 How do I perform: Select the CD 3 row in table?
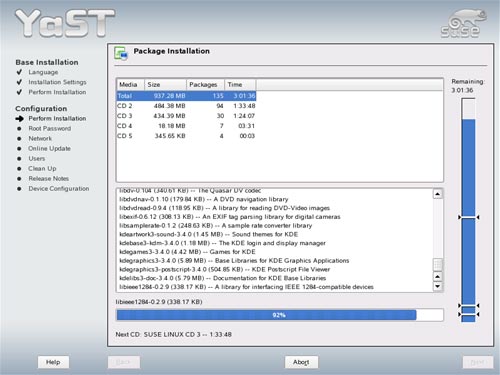[x=186, y=116]
